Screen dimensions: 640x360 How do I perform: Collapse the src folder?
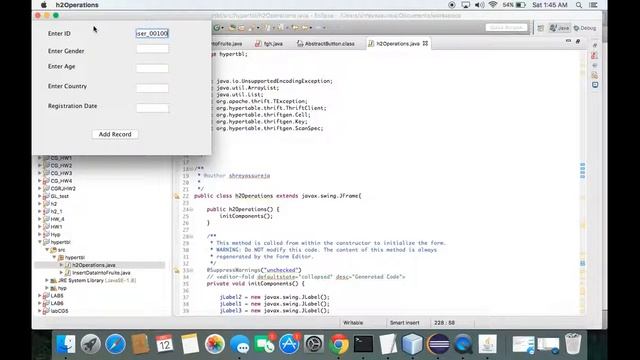[x=47, y=249]
